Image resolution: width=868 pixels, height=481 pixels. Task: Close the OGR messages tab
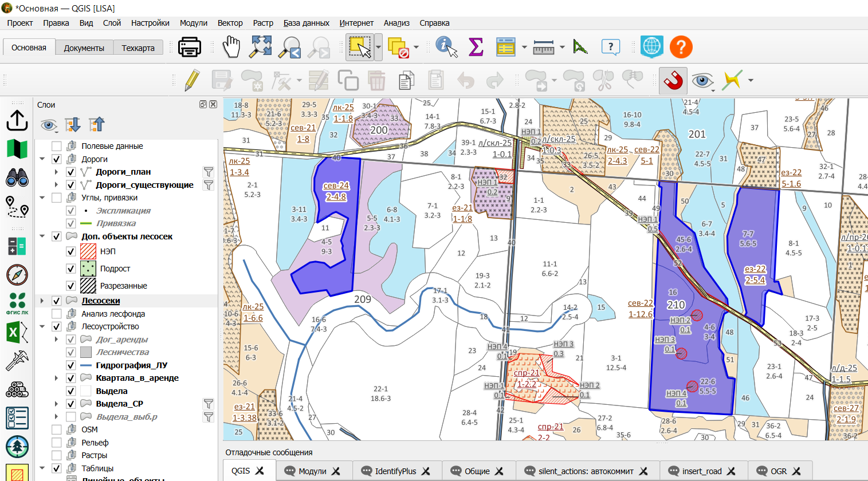[x=797, y=471]
